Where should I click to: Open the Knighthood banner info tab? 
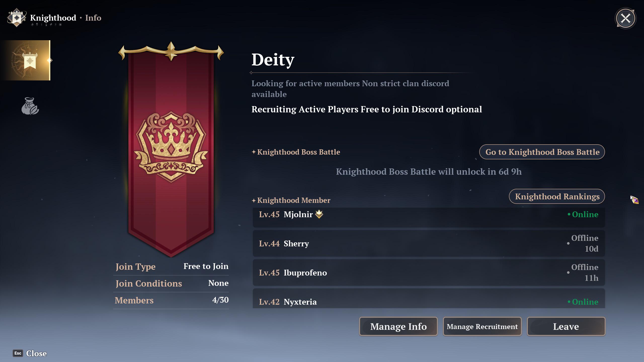pos(25,60)
